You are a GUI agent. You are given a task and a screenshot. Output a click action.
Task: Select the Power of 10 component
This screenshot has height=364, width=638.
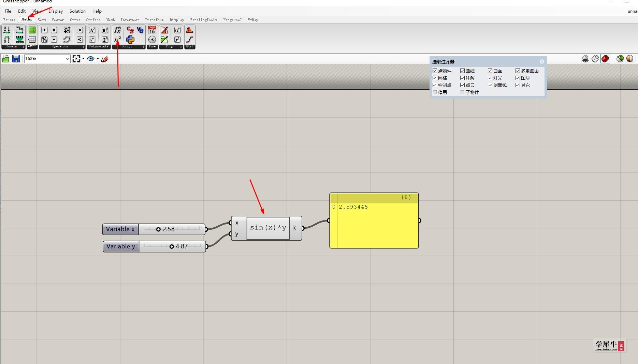(105, 30)
